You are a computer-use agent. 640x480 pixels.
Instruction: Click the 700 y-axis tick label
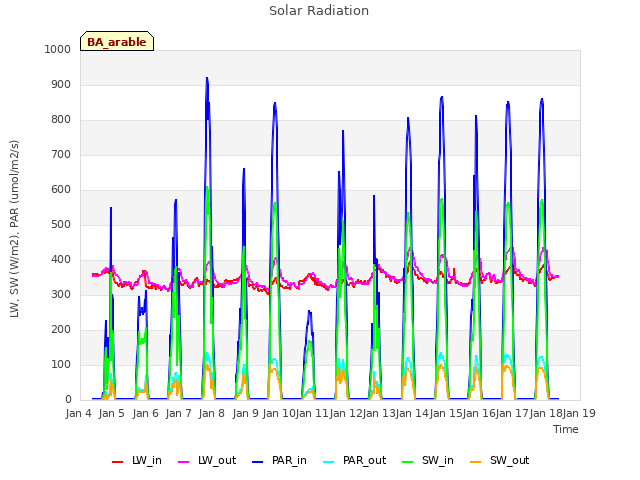tap(61, 155)
